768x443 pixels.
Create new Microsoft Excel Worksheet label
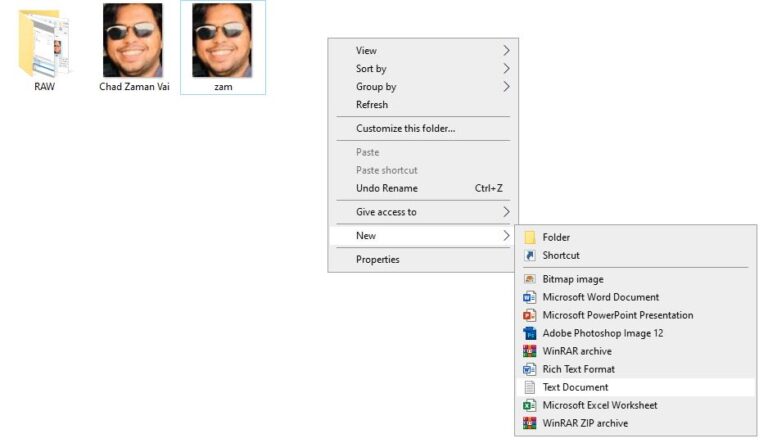(x=600, y=405)
